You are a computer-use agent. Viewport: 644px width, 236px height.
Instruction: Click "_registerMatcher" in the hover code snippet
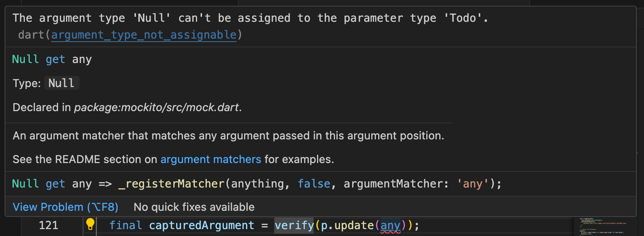[172, 184]
